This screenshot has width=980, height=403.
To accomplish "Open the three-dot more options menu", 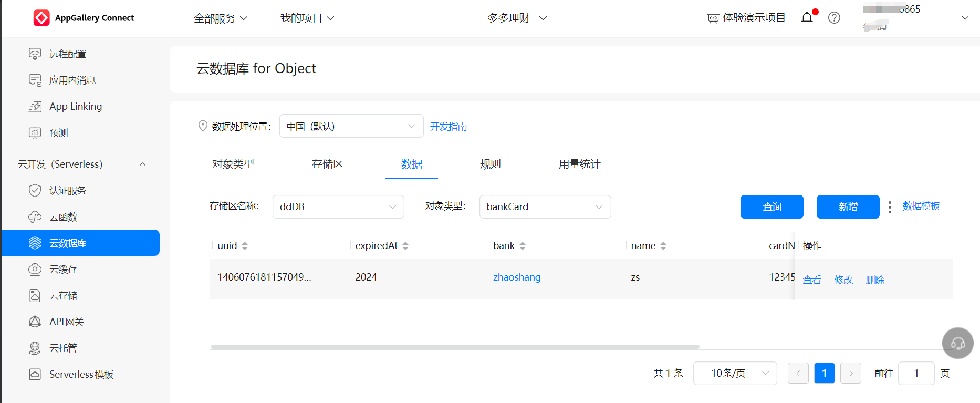I will coord(890,207).
